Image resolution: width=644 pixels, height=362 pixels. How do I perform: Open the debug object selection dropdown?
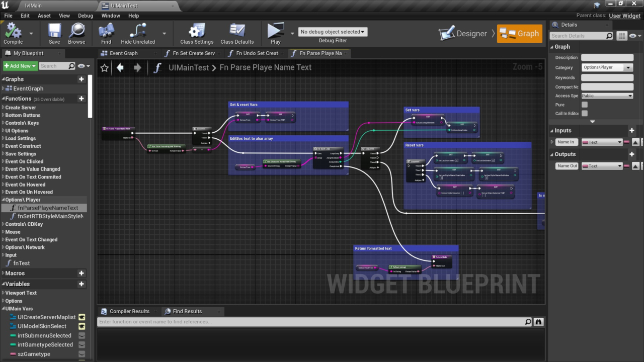(333, 32)
